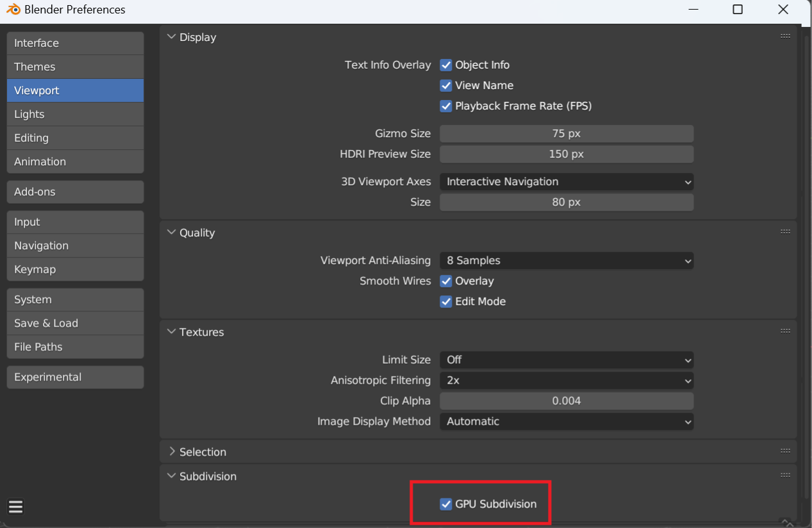This screenshot has height=528, width=812.
Task: Collapse the Subdivision panel
Action: click(x=171, y=476)
